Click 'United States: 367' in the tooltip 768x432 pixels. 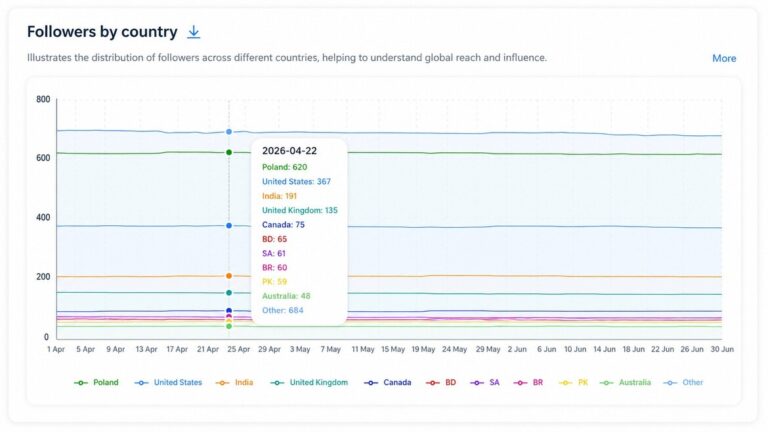point(296,182)
